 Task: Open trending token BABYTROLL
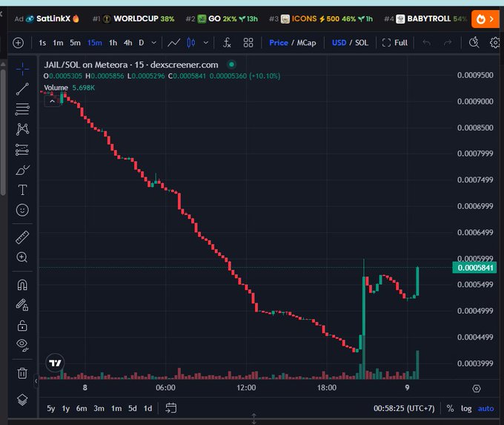425,19
